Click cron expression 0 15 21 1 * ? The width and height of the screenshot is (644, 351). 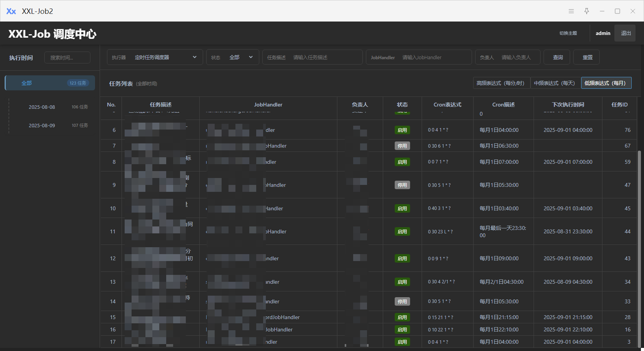(x=440, y=318)
